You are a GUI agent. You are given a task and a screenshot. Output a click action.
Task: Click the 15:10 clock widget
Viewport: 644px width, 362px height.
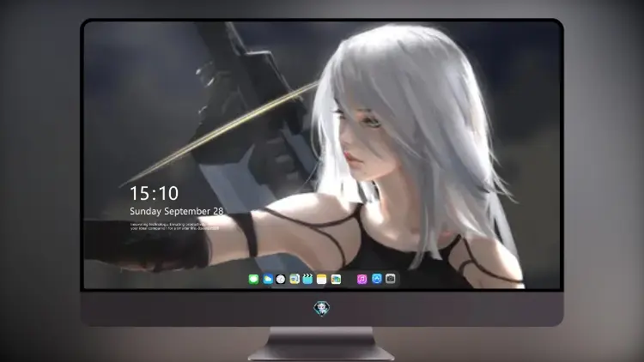point(154,193)
